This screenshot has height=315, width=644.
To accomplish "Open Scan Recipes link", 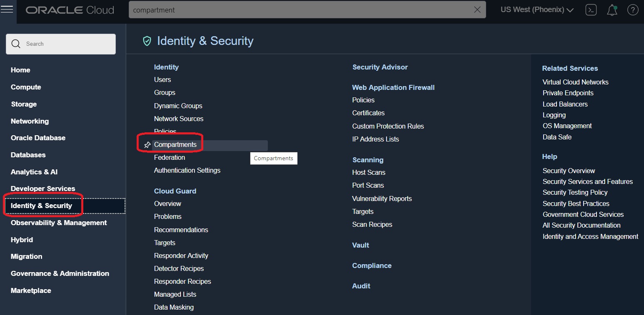I will (372, 224).
